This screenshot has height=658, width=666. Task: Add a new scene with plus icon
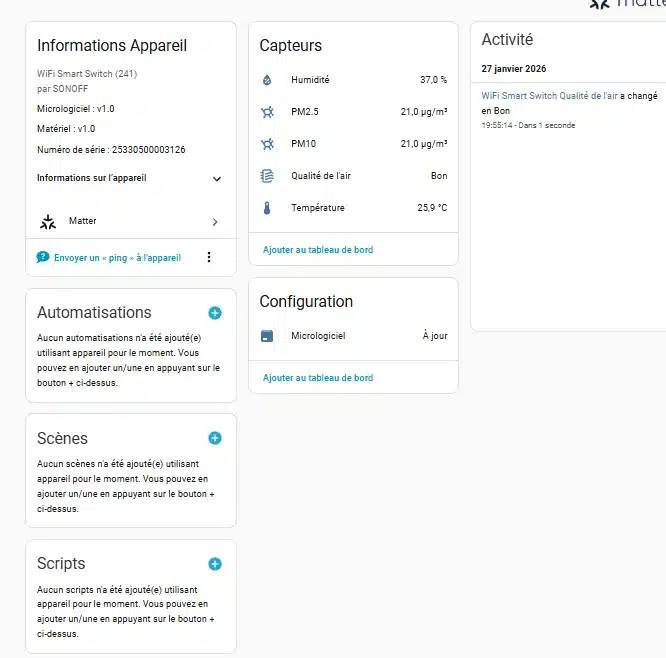click(x=215, y=438)
